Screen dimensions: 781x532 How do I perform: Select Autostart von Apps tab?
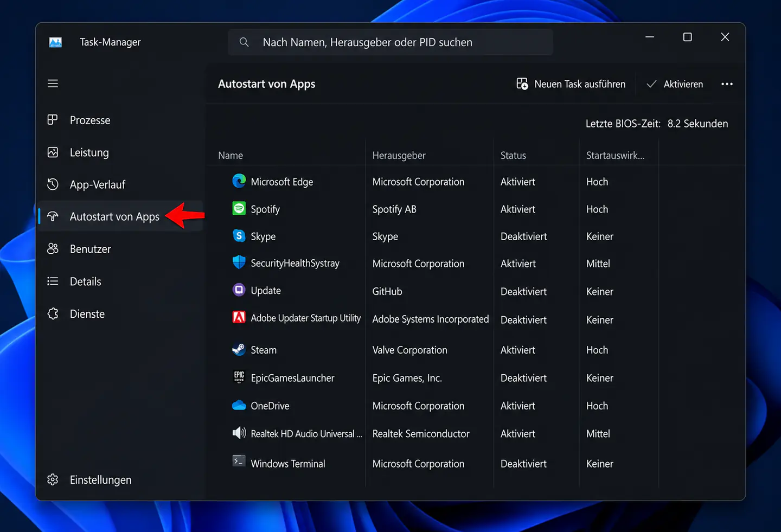[x=120, y=216]
